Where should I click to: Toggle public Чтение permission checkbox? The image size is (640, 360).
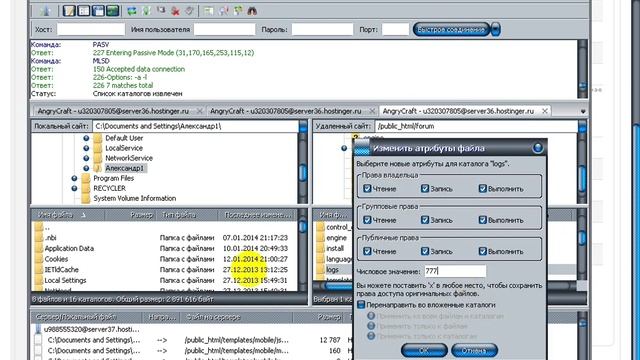point(367,251)
